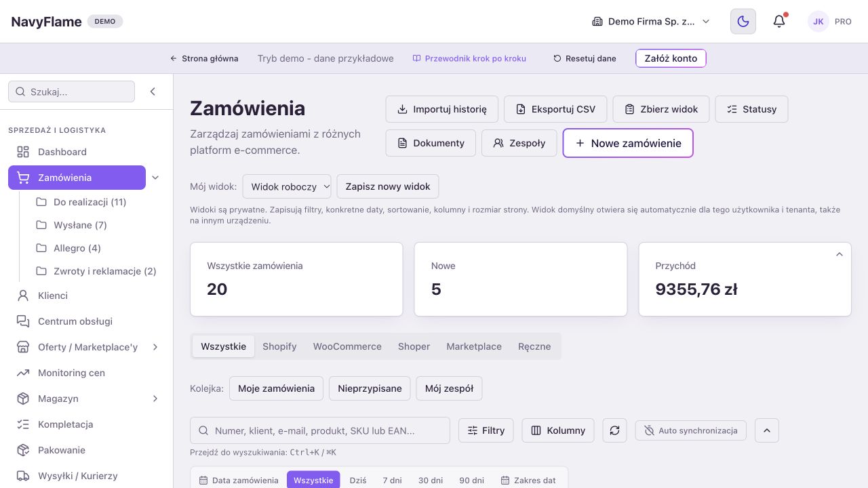Open Przewodnik krok po kroku link

point(469,58)
